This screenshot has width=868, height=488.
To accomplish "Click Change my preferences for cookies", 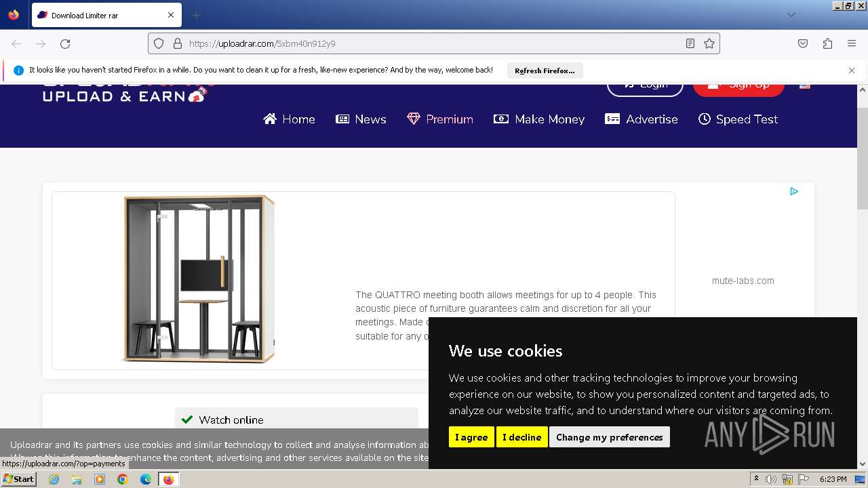I will point(610,437).
